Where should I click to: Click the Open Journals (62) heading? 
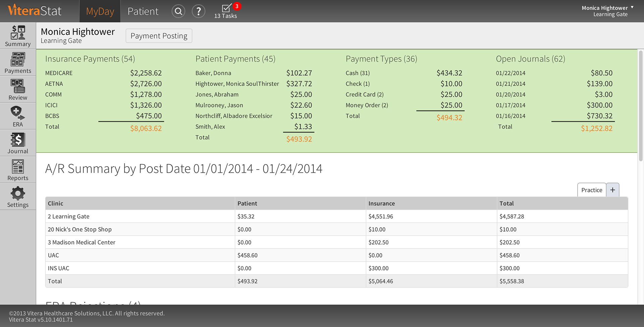tap(530, 59)
